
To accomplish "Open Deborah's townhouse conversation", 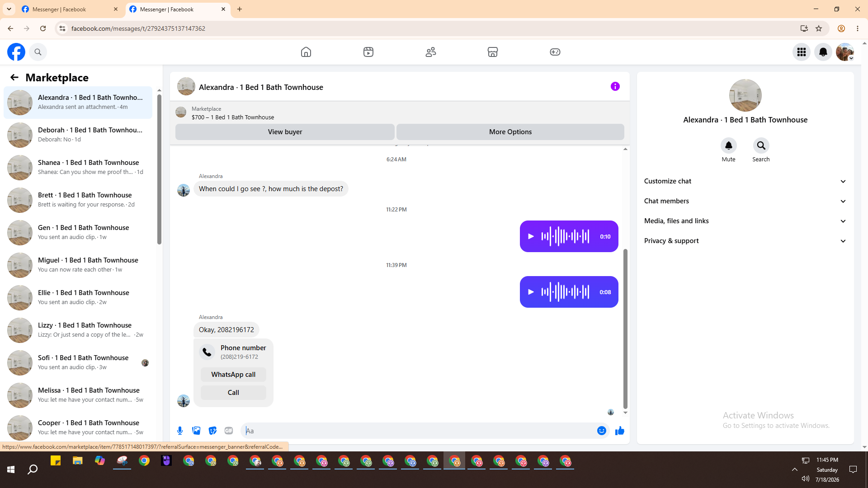I will coord(78,135).
